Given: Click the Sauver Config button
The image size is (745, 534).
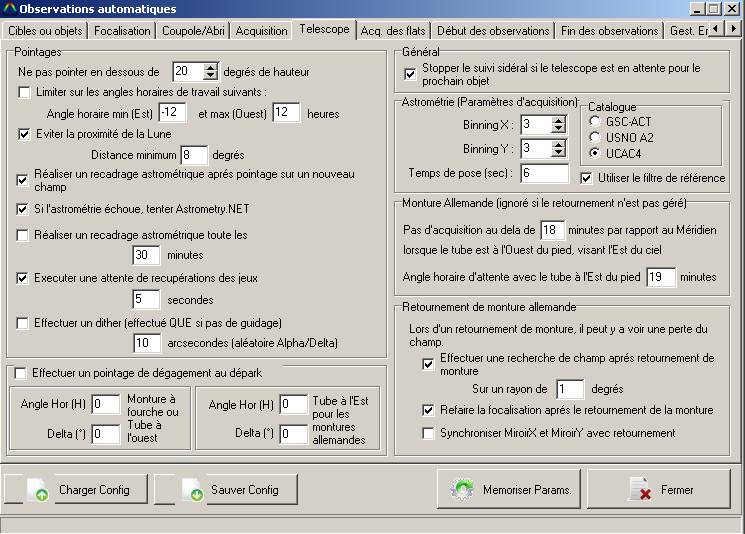Looking at the screenshot, I should pyautogui.click(x=227, y=490).
